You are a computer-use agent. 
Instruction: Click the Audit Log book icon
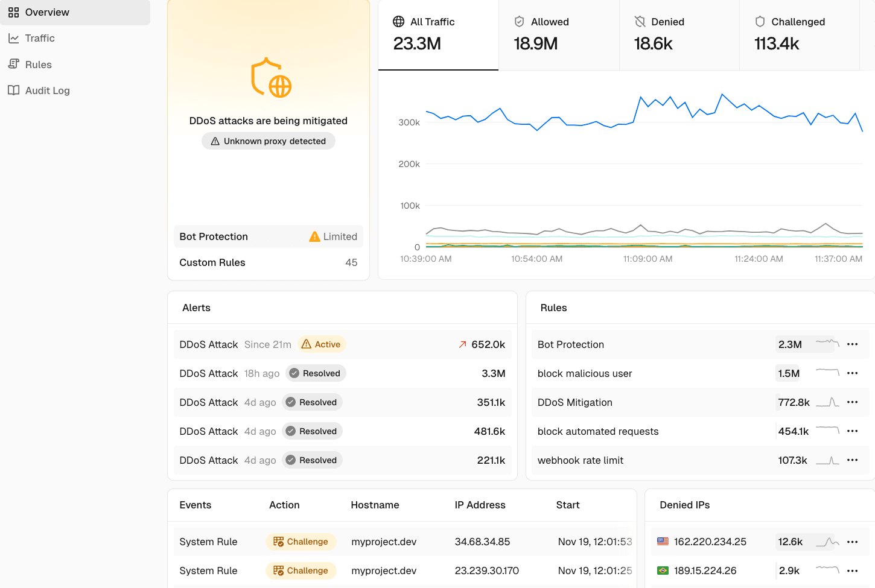coord(13,90)
